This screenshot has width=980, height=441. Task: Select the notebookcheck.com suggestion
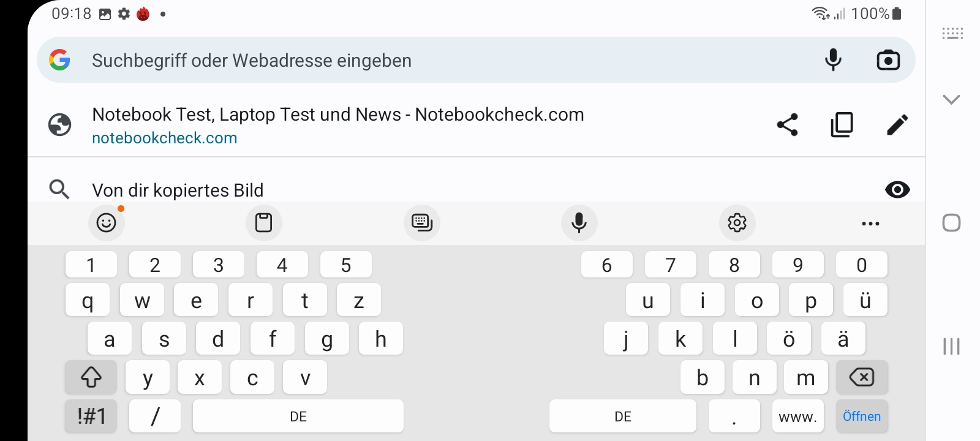(x=337, y=125)
